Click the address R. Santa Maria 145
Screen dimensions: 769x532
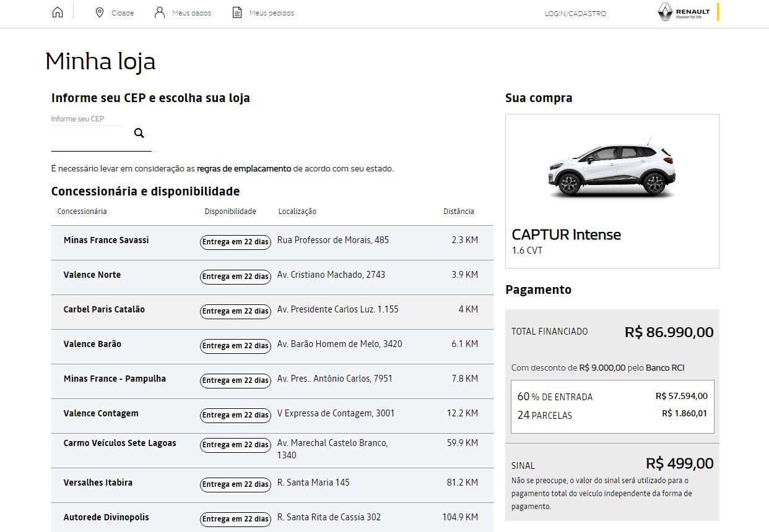[x=313, y=483]
